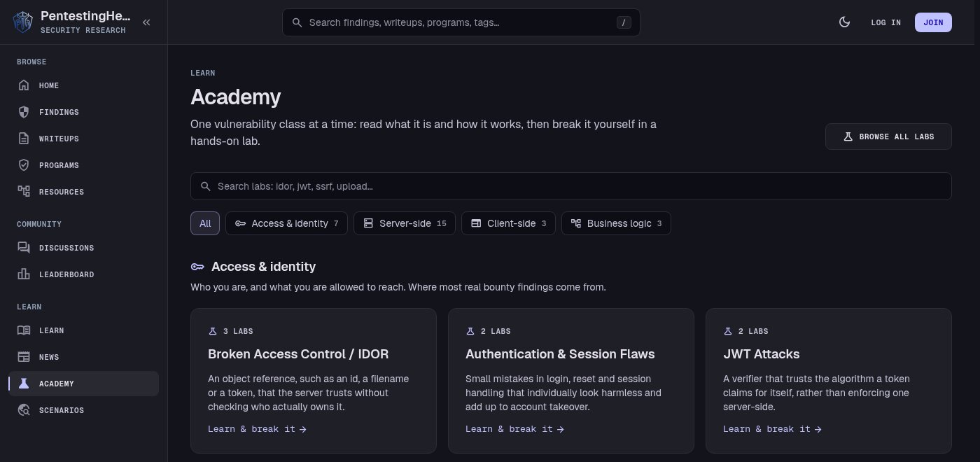Click the Findings shield icon
Viewport: 980px width, 462px height.
pos(24,112)
